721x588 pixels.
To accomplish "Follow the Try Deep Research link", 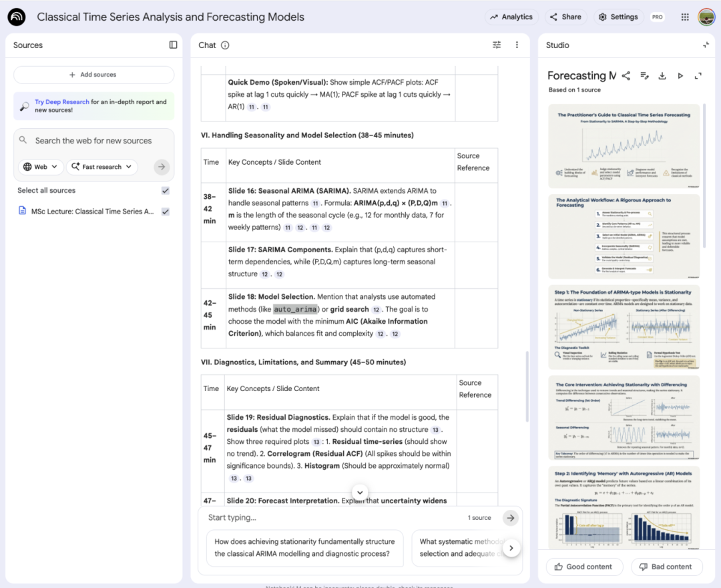I will pos(62,102).
